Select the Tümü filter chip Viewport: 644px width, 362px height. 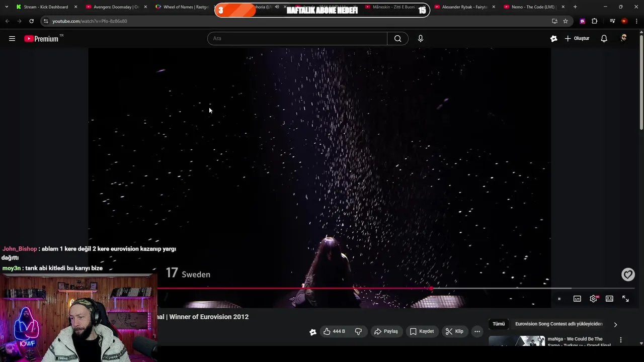pos(499,324)
